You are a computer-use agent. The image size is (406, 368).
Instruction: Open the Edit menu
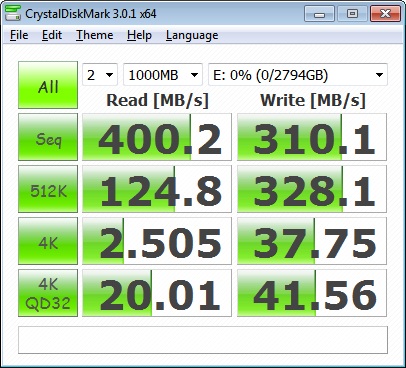pyautogui.click(x=52, y=35)
